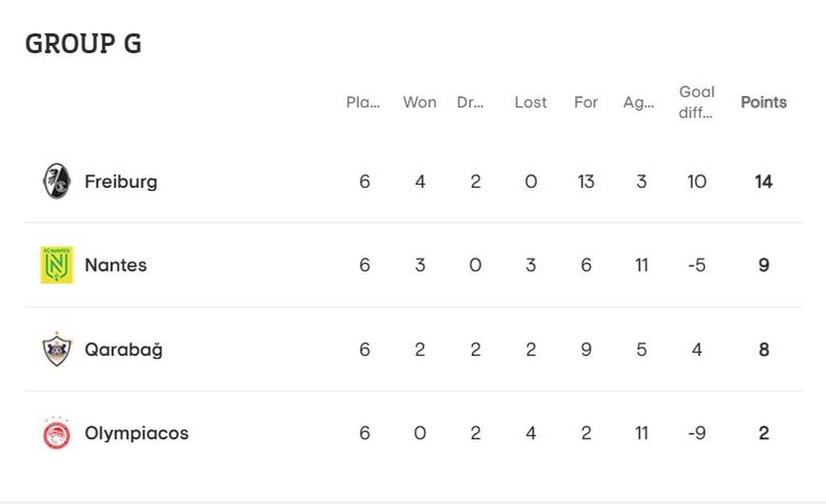826x504 pixels.
Task: Open the Nantes team link
Action: point(115,265)
